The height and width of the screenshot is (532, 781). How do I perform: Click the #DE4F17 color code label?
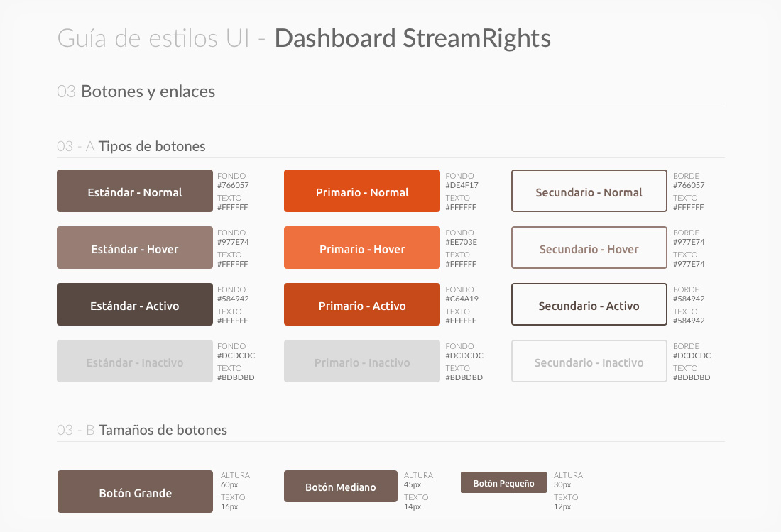point(462,186)
